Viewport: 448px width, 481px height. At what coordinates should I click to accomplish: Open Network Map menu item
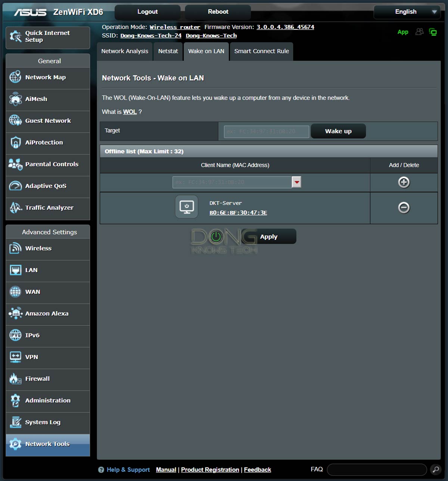pyautogui.click(x=48, y=77)
